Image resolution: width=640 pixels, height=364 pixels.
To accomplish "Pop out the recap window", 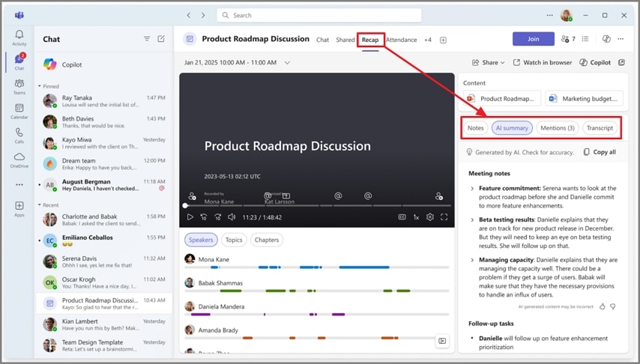I will pyautogui.click(x=621, y=62).
